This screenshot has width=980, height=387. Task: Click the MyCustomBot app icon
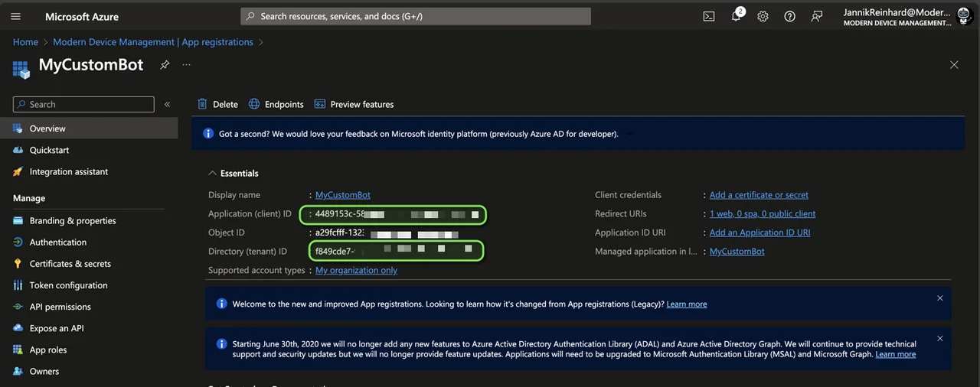[x=21, y=69]
